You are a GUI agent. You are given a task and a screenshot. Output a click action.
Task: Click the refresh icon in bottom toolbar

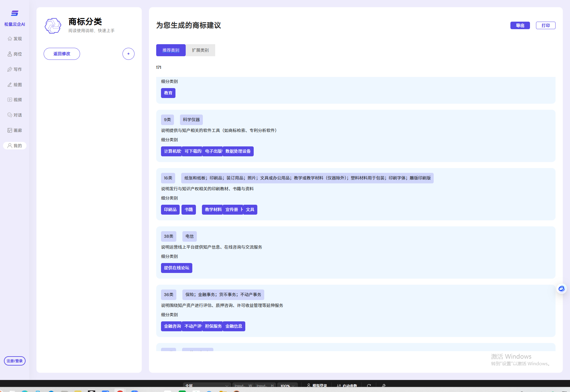(369, 385)
